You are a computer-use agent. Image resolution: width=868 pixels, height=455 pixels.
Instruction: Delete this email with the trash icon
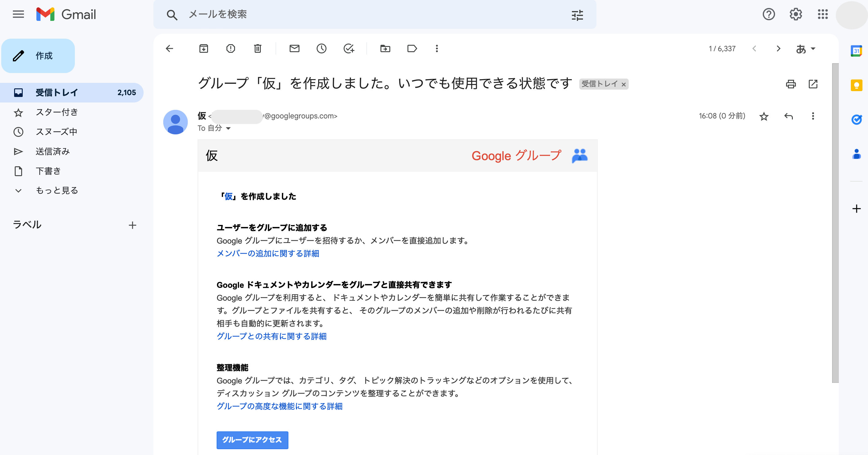(x=257, y=48)
